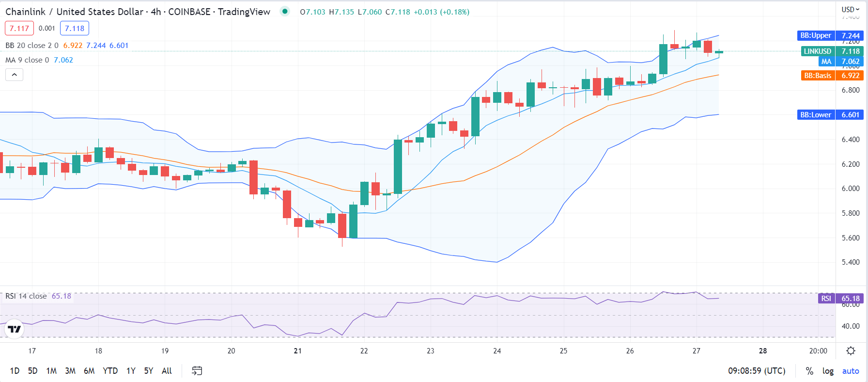Toggle log scale mode
The image size is (868, 382).
pyautogui.click(x=828, y=371)
